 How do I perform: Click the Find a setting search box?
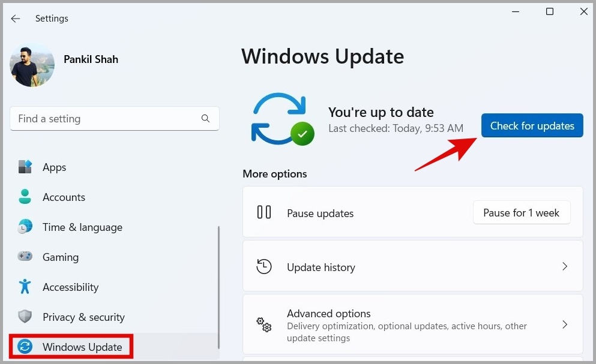115,119
